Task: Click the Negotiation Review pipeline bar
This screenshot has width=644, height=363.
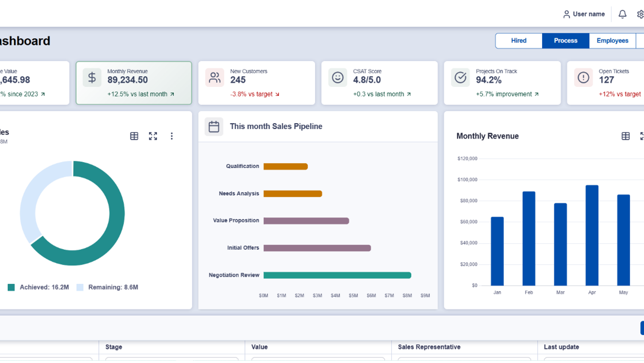Action: 337,275
